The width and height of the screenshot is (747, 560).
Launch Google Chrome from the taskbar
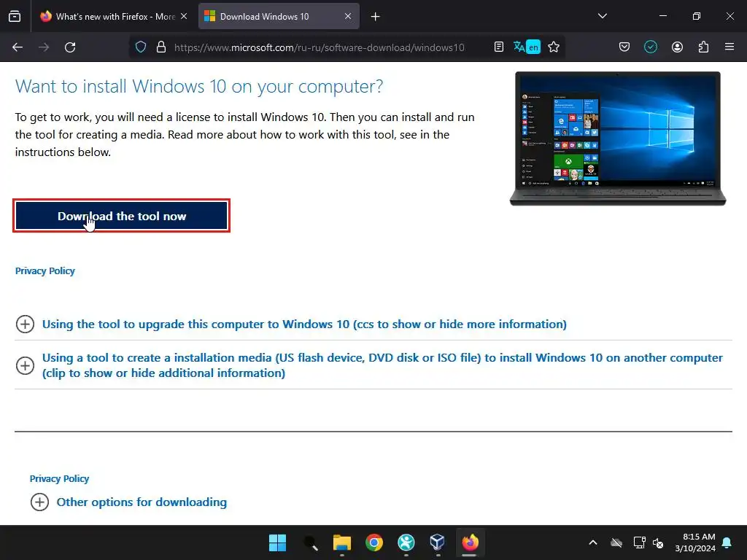click(x=374, y=542)
